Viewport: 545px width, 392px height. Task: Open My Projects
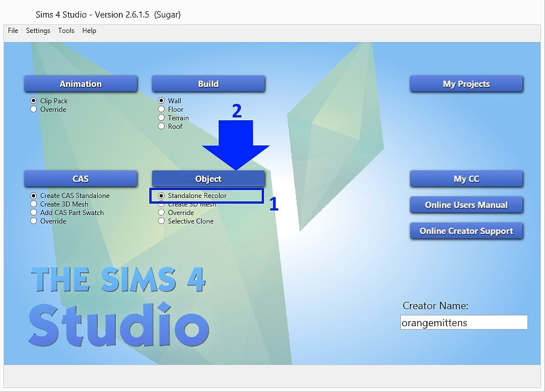(x=467, y=84)
